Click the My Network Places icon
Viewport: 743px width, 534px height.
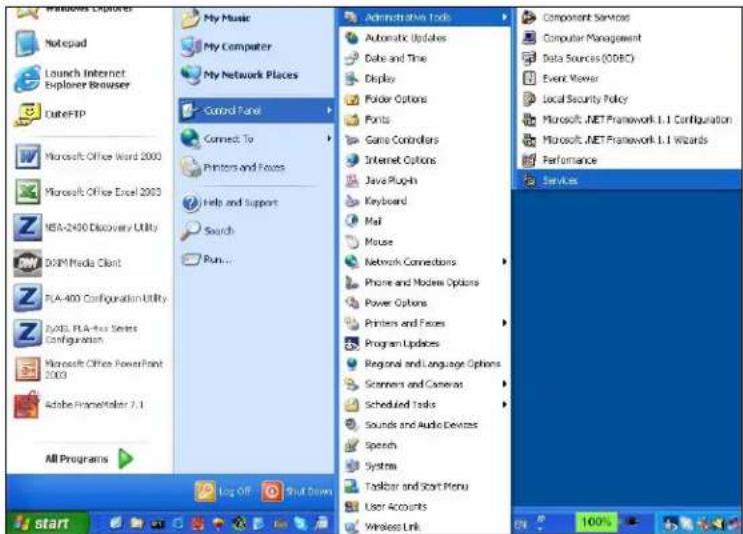(191, 75)
